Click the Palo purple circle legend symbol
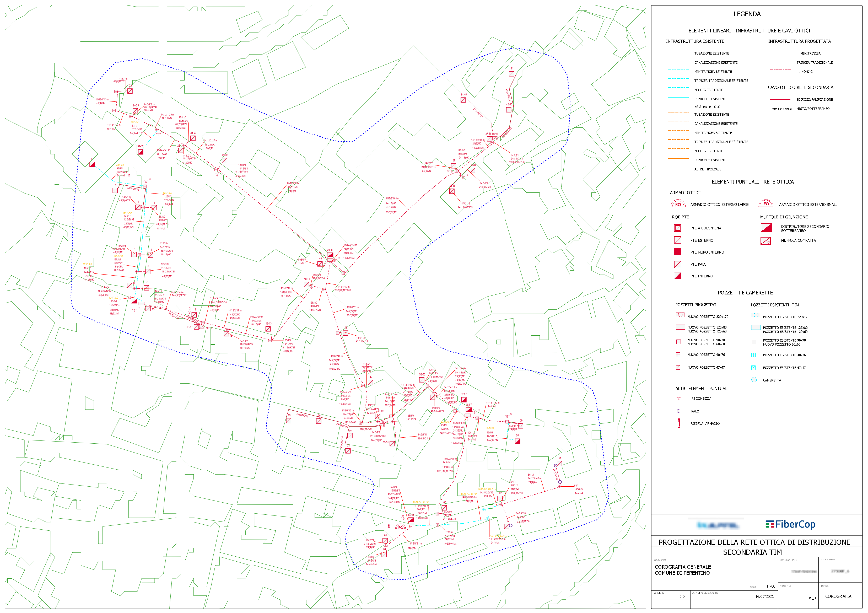868x613 pixels. [678, 411]
